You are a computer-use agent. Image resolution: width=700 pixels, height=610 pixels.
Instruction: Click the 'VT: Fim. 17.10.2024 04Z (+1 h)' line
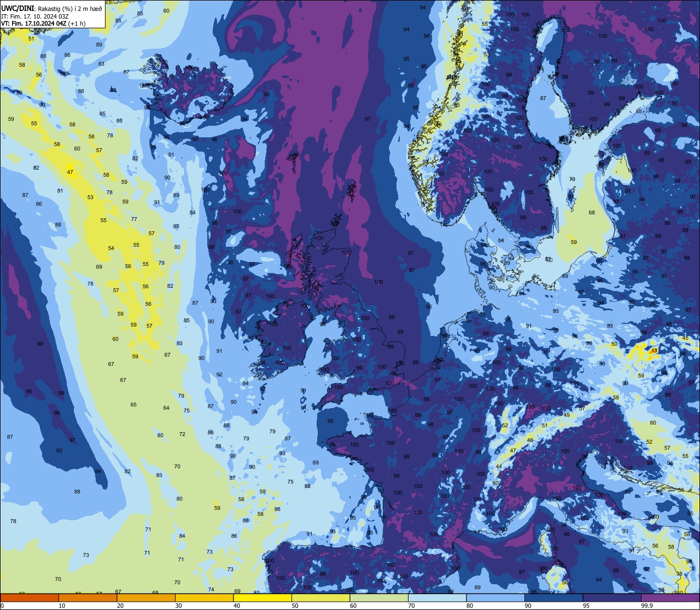click(x=43, y=24)
